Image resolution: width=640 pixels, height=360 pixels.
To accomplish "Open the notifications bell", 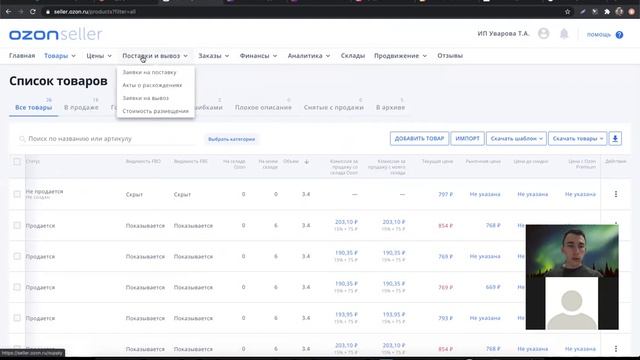I will pos(564,34).
